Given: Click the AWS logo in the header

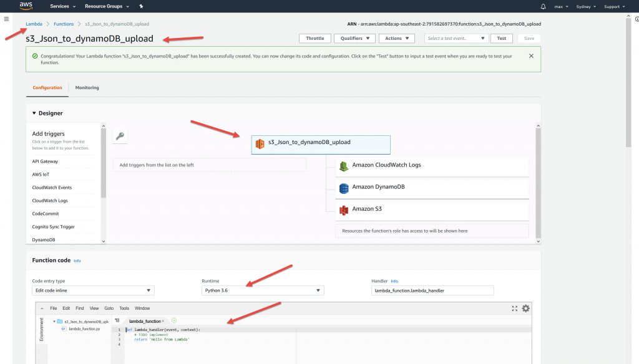Looking at the screenshot, I should [26, 6].
